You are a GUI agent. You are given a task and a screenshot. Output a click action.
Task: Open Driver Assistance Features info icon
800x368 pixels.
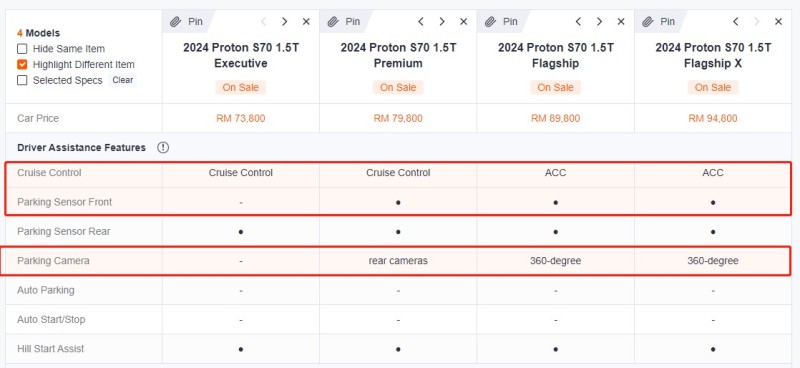tap(163, 148)
